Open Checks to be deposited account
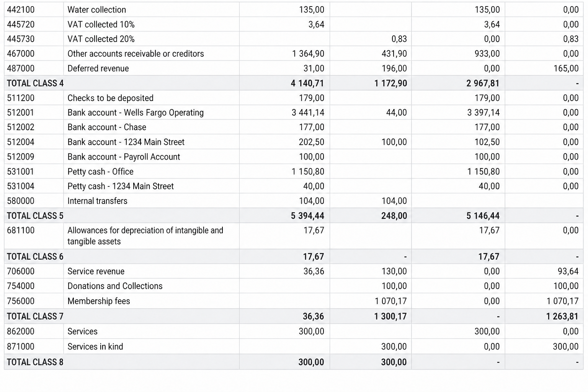The width and height of the screenshot is (588, 392). click(110, 98)
